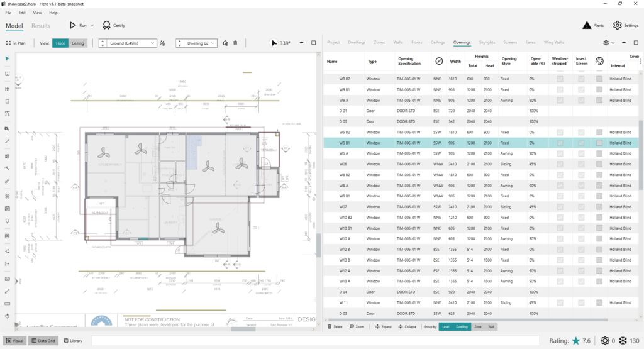
Task: Switch to the Skylights tab
Action: click(x=487, y=42)
